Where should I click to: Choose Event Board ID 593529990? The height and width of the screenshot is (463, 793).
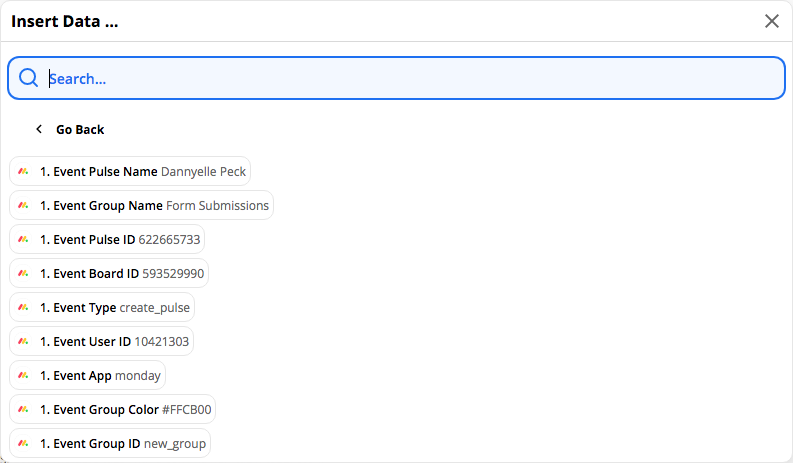pyautogui.click(x=109, y=273)
